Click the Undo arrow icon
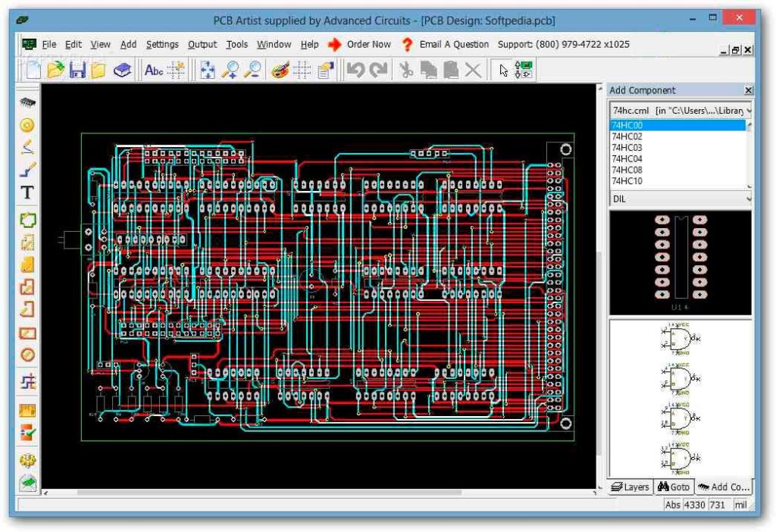 [x=355, y=70]
